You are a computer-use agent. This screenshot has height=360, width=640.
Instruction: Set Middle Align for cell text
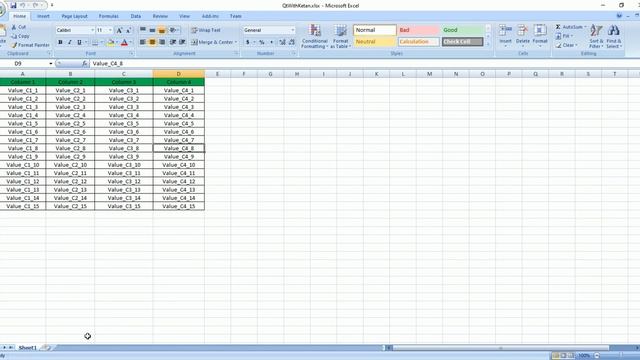[152, 30]
